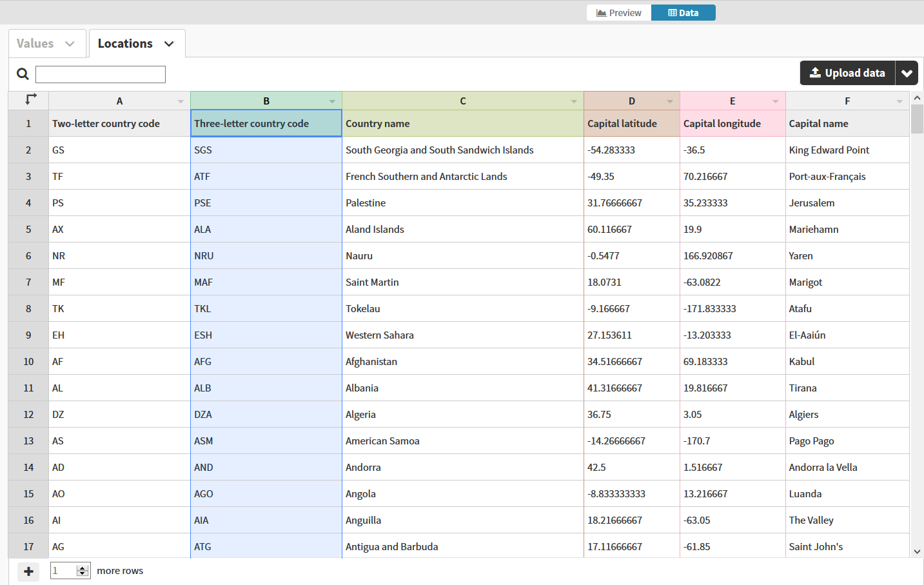The width and height of the screenshot is (924, 585).
Task: Click the 'Capital longitude' cell
Action: click(x=732, y=123)
